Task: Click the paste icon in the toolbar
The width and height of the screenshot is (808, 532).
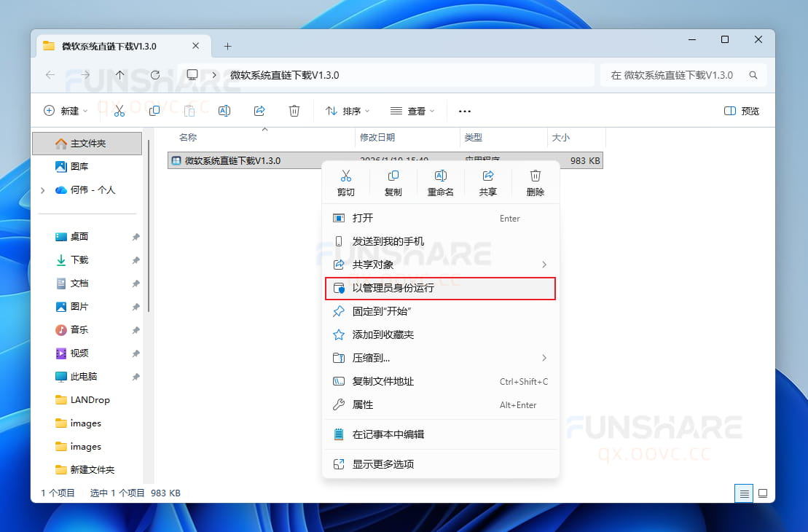Action: tap(189, 110)
